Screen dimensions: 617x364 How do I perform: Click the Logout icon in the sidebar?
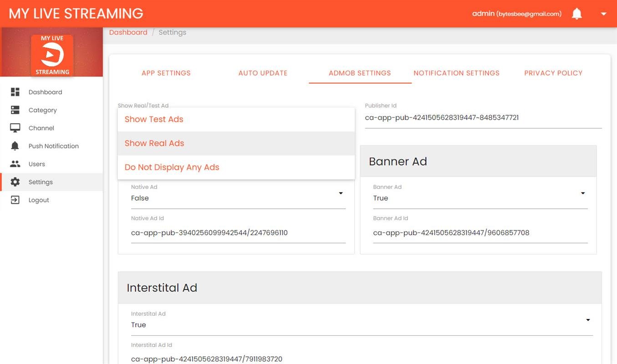coord(15,200)
